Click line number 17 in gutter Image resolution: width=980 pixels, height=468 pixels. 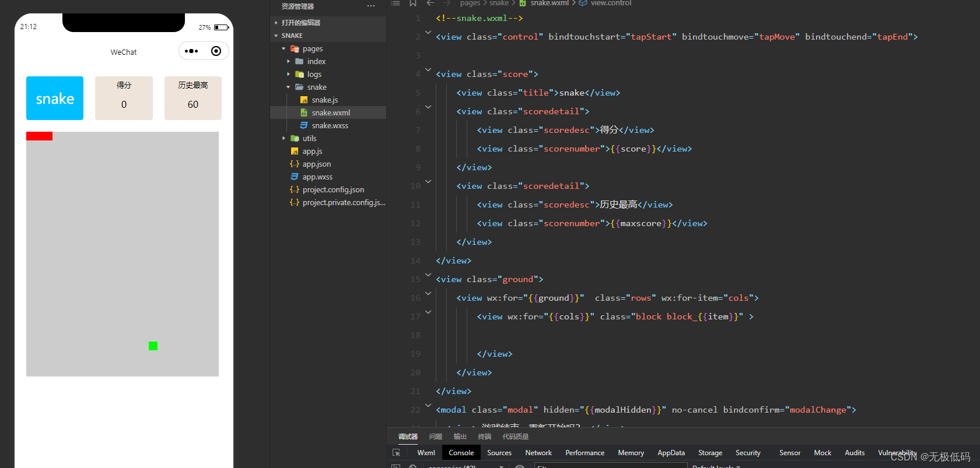(x=415, y=316)
